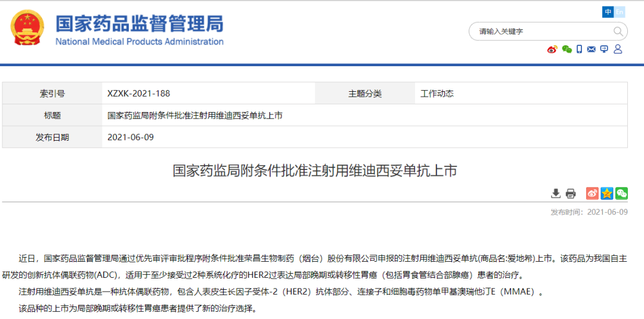
Task: Click the 国家药品监督管理局 site title
Action: point(140,23)
